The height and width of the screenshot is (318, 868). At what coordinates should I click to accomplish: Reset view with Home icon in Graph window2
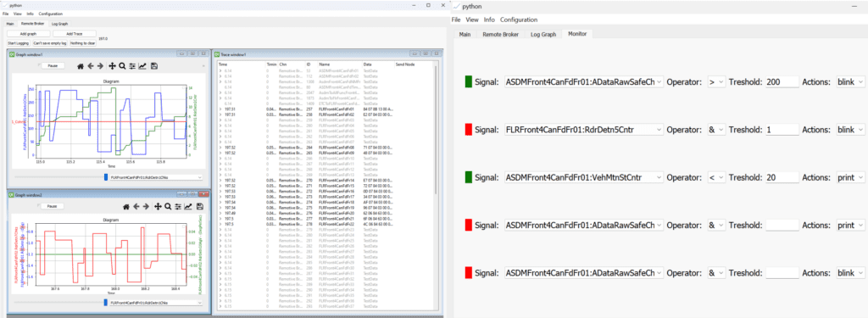[126, 206]
